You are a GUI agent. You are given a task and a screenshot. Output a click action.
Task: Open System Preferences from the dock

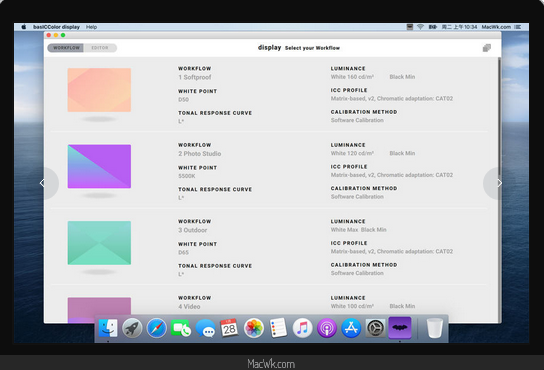pyautogui.click(x=375, y=328)
